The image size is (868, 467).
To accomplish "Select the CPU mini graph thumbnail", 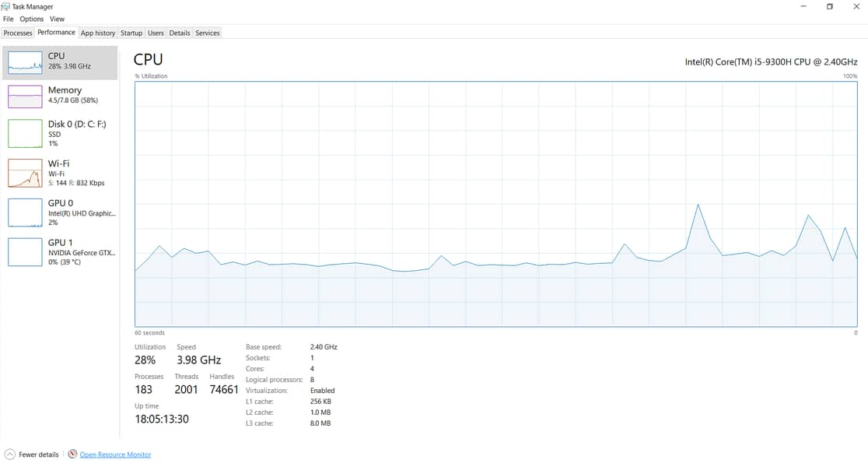I will pyautogui.click(x=25, y=62).
